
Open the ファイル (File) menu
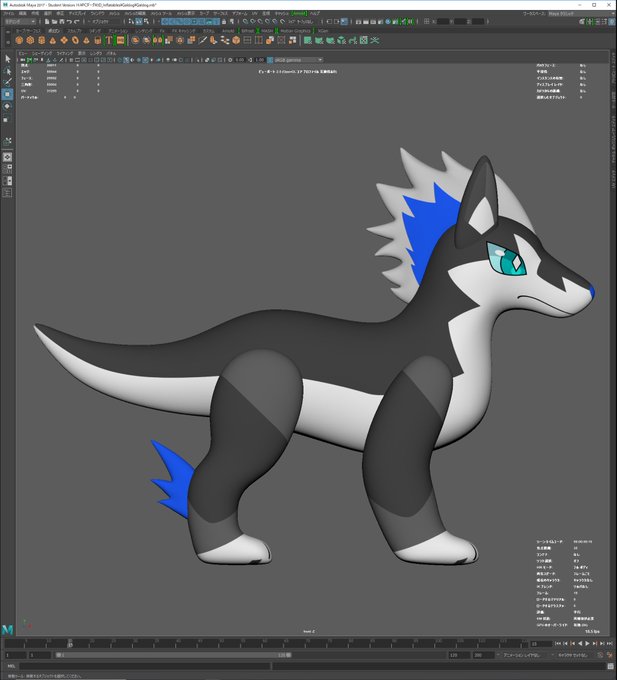[8, 13]
